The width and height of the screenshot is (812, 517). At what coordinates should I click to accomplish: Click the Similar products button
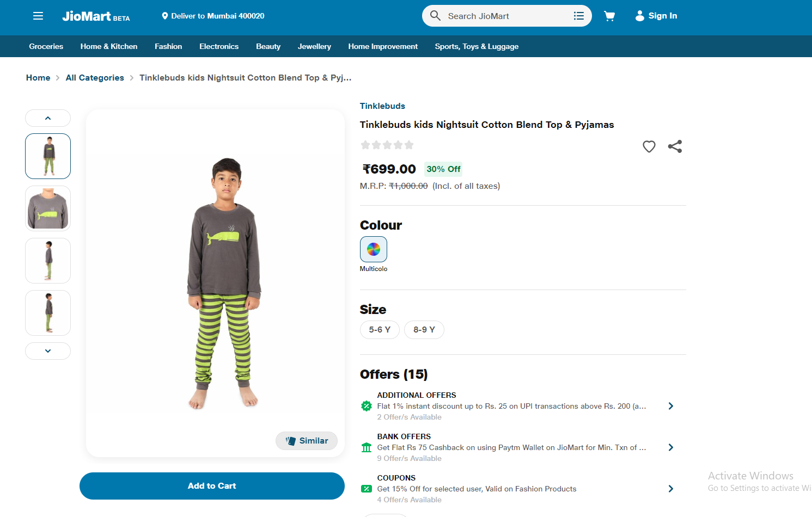point(307,441)
